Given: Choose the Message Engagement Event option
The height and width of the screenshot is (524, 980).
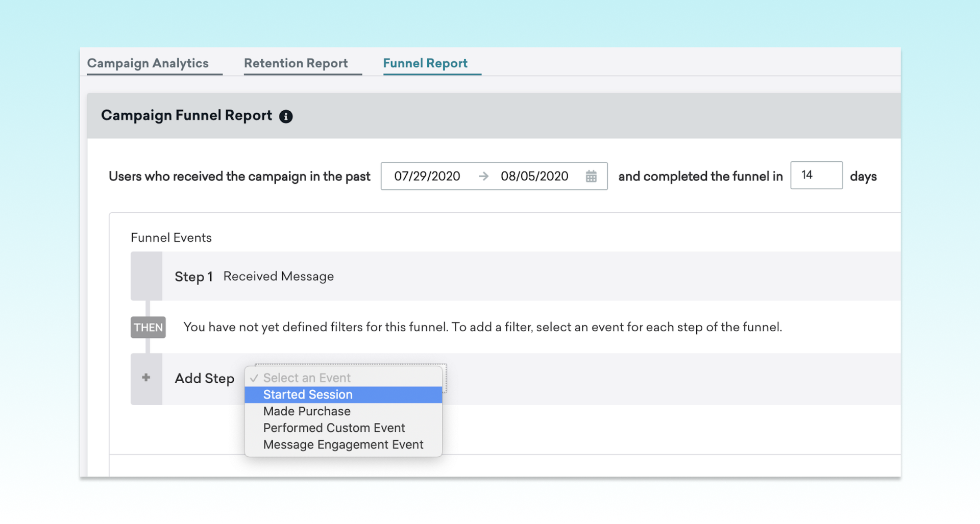Looking at the screenshot, I should tap(343, 445).
